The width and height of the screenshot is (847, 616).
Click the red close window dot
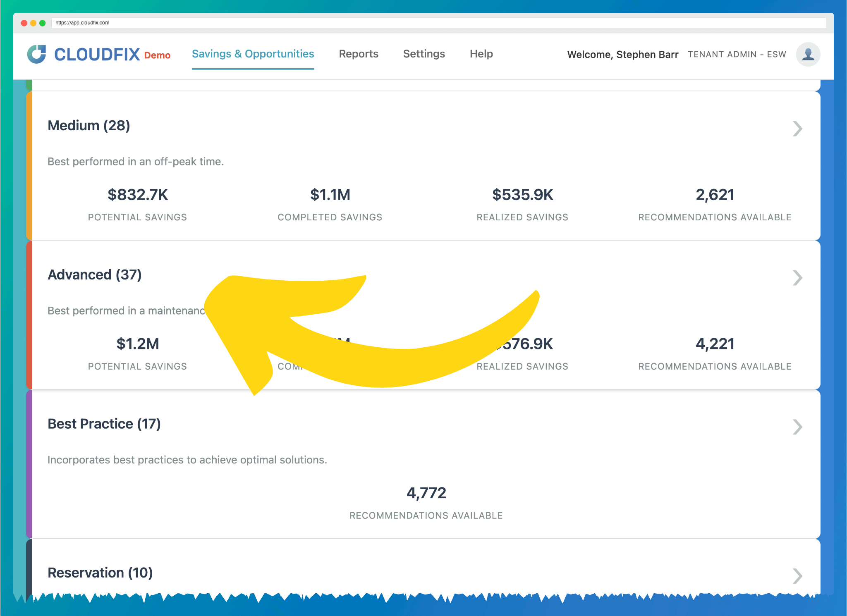coord(24,23)
